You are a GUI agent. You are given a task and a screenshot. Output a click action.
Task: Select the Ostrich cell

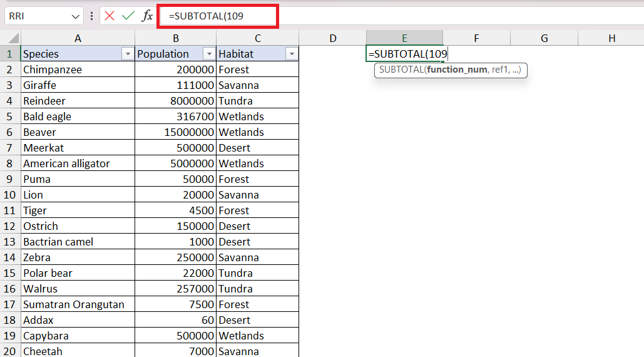(78, 226)
